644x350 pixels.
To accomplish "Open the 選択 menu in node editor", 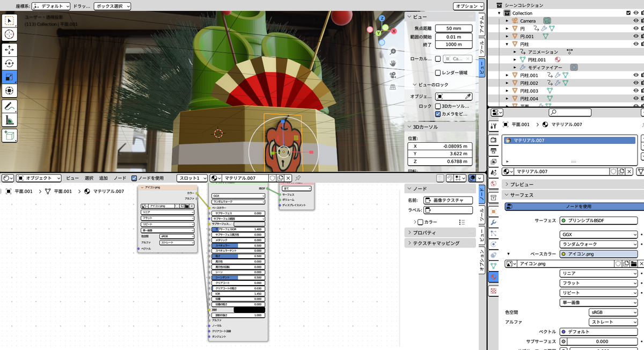I will click(x=89, y=178).
